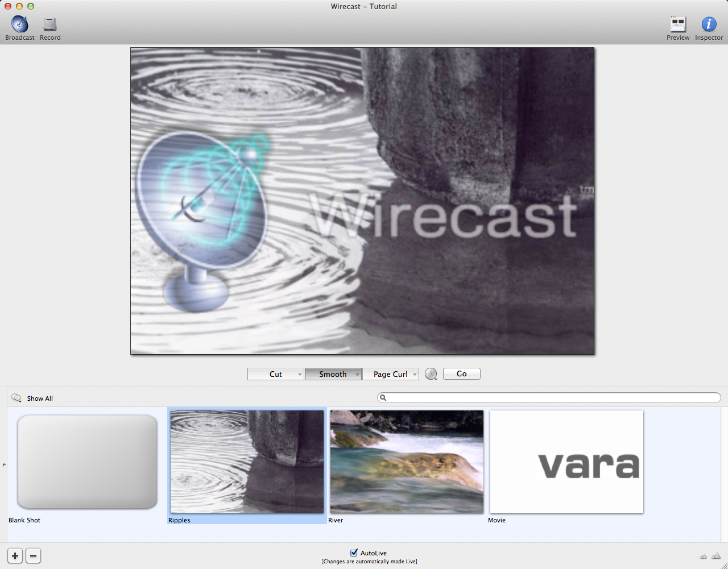Click the small thumbnail size icon
Image resolution: width=728 pixels, height=569 pixels.
tap(704, 556)
